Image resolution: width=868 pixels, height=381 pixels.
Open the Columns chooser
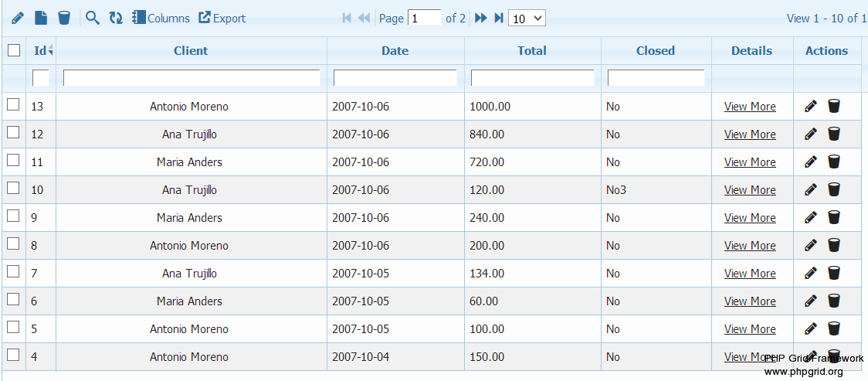click(x=161, y=18)
